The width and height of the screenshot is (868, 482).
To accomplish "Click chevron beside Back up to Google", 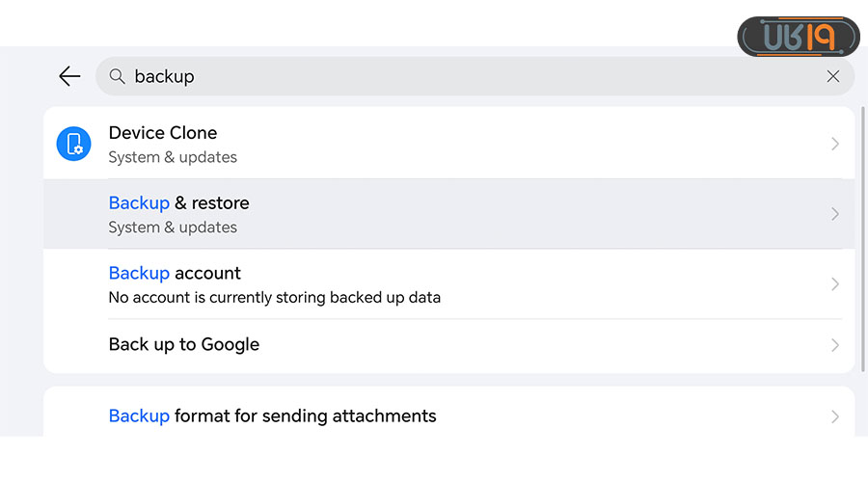I will click(835, 345).
